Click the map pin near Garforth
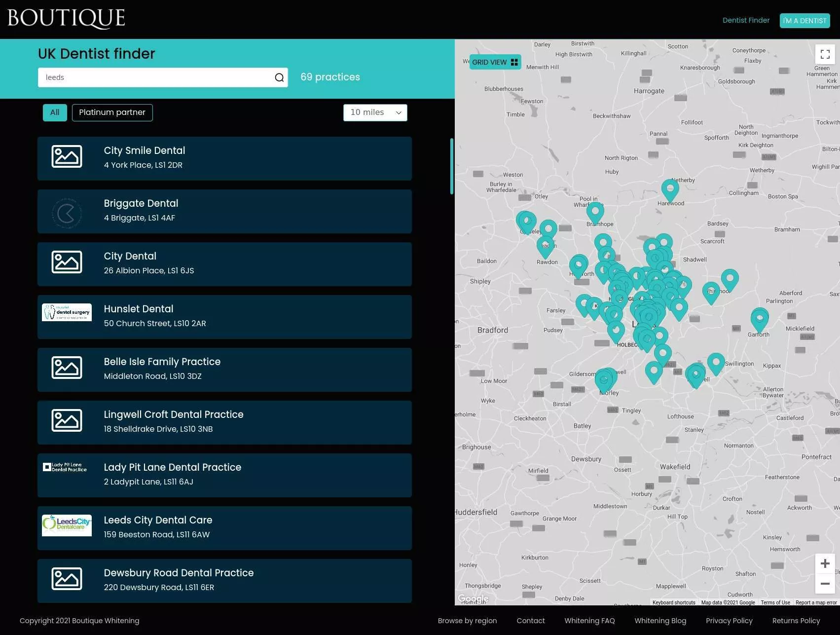840x635 pixels. click(x=760, y=321)
